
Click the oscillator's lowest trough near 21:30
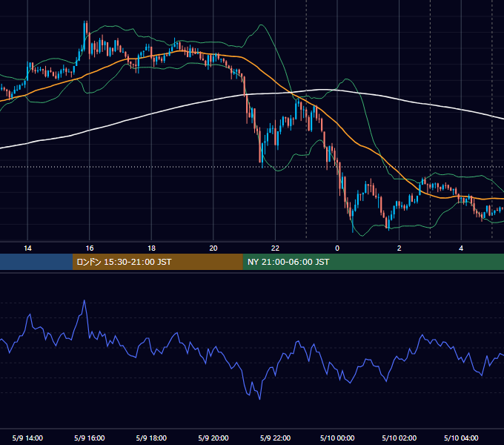coord(259,399)
